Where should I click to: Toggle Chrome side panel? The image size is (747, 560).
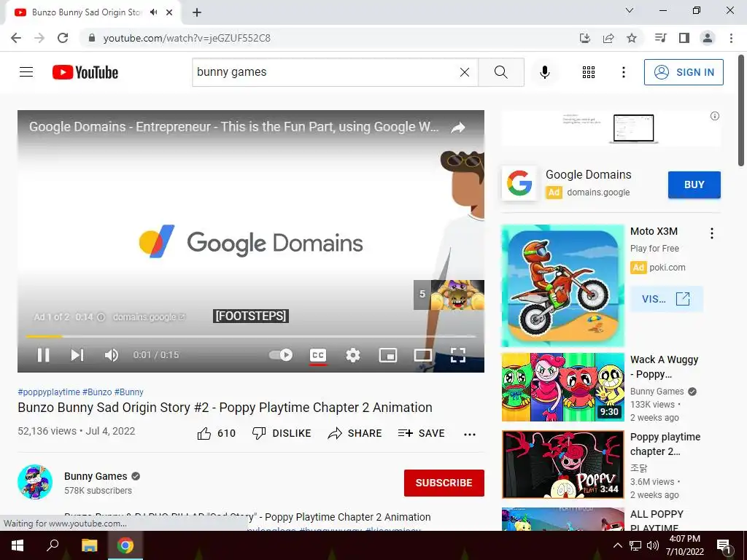coord(684,38)
